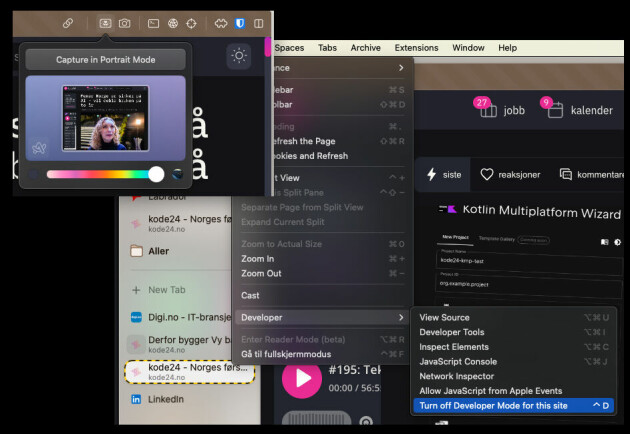The image size is (630, 434).
Task: Choose Gå til fullskjermmodus menu item
Action: pyautogui.click(x=323, y=354)
